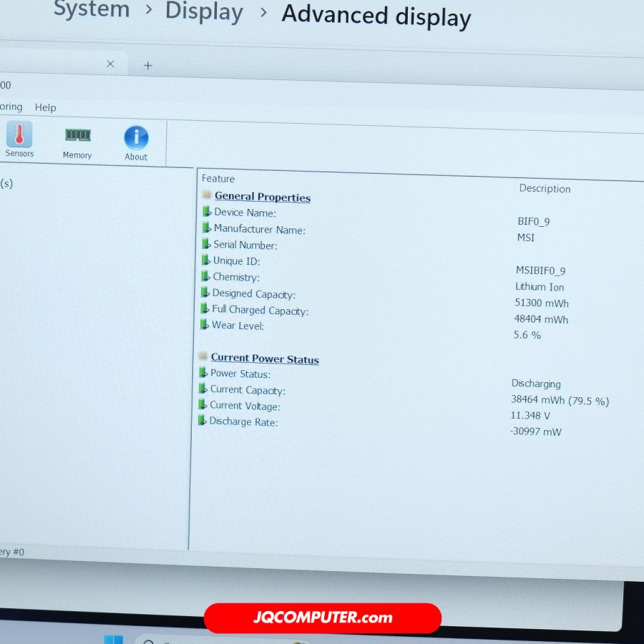Click the battery icon beside Device Name
644x644 pixels.
click(207, 212)
